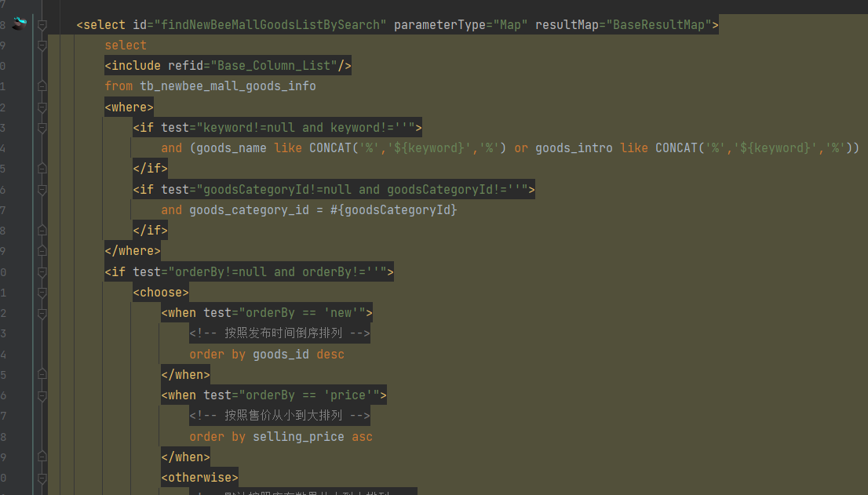Collapse the when orderBy == 'price' block
Viewport: 868px width, 495px height.
[42, 395]
